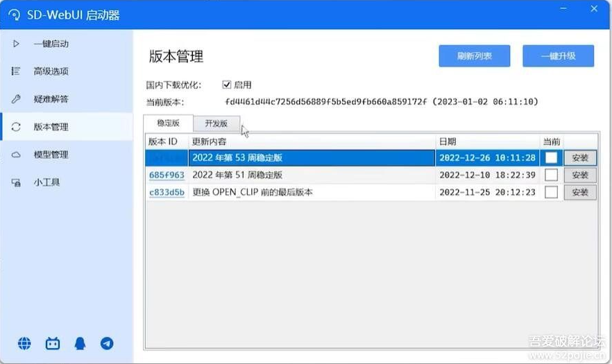Open 疑难解答 section
The height and width of the screenshot is (364, 612).
point(67,98)
